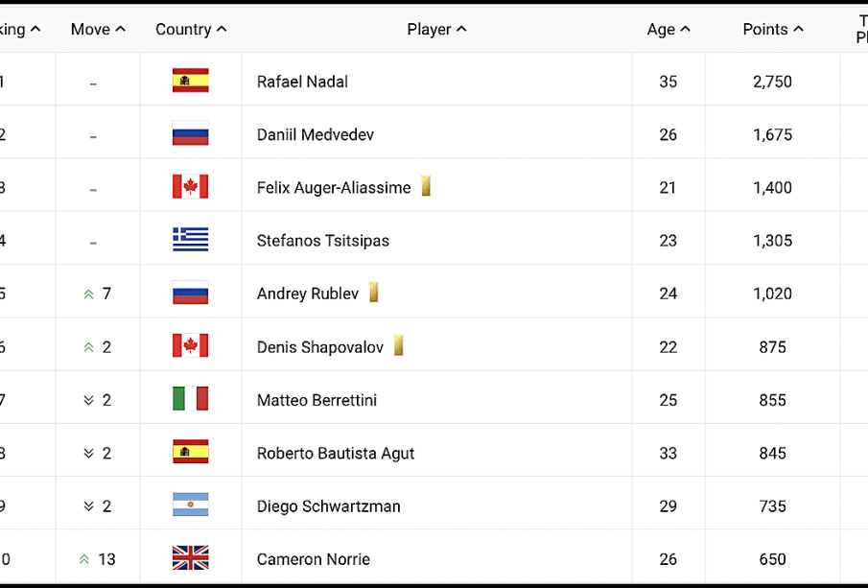Open Roberto Bautista Agut player link
Viewport: 868px width, 588px height.
click(x=336, y=454)
